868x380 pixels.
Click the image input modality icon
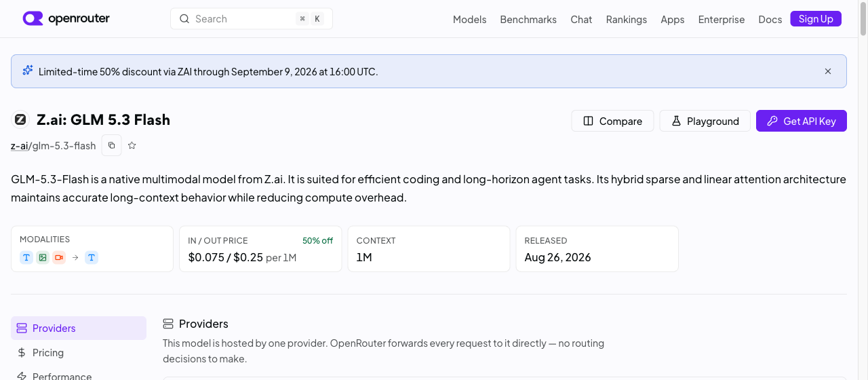click(43, 257)
